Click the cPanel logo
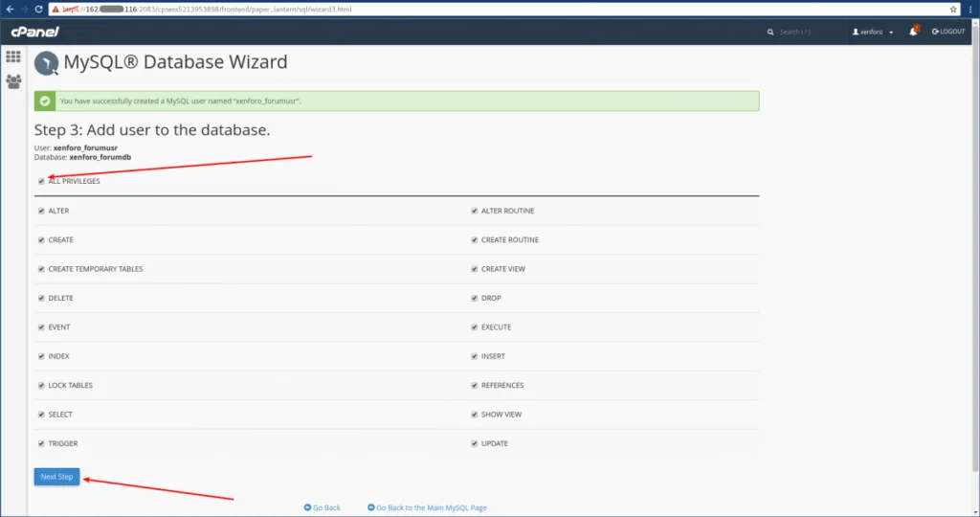 (34, 32)
